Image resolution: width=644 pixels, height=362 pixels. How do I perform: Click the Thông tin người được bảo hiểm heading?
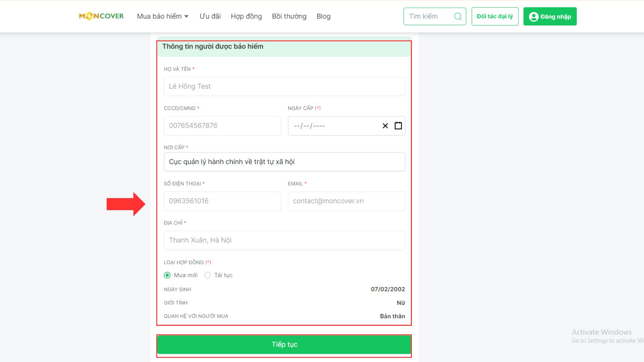pyautogui.click(x=213, y=47)
